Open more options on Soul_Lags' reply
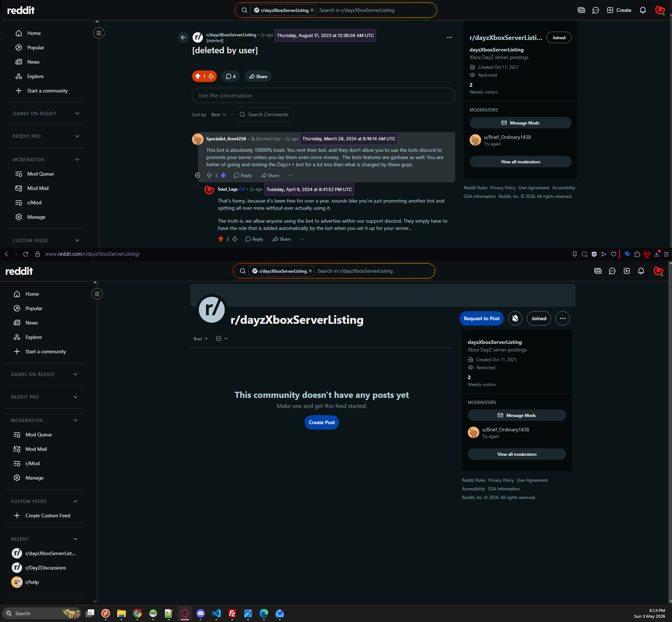The width and height of the screenshot is (672, 622). pyautogui.click(x=302, y=239)
